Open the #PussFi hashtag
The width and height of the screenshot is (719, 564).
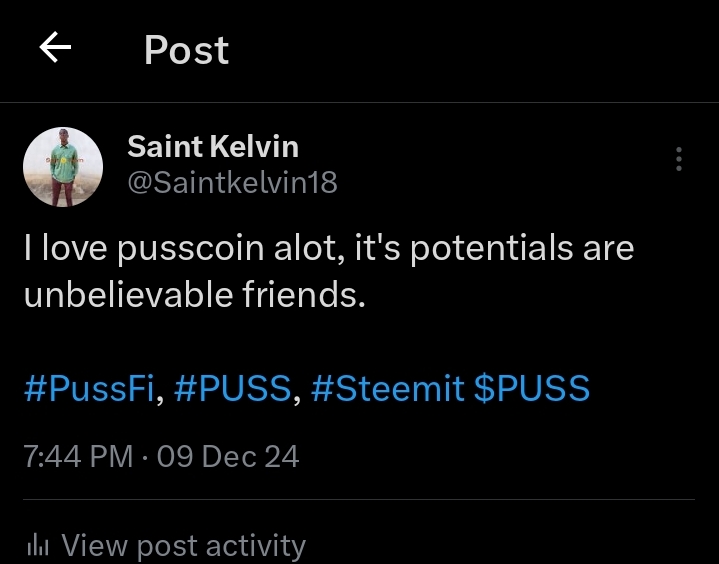(88, 389)
